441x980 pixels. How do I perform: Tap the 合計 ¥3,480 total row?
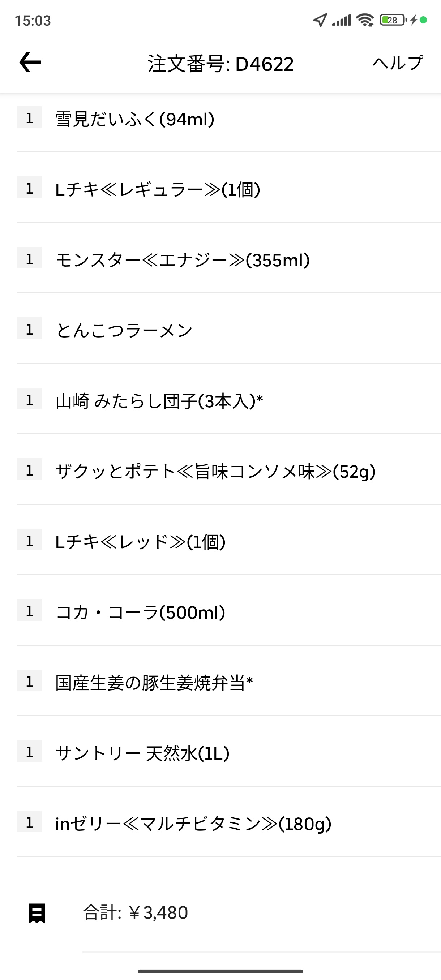click(229, 913)
